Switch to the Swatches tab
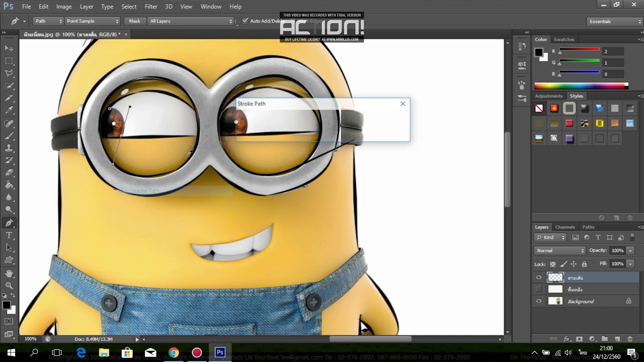644x362 pixels. tap(564, 39)
